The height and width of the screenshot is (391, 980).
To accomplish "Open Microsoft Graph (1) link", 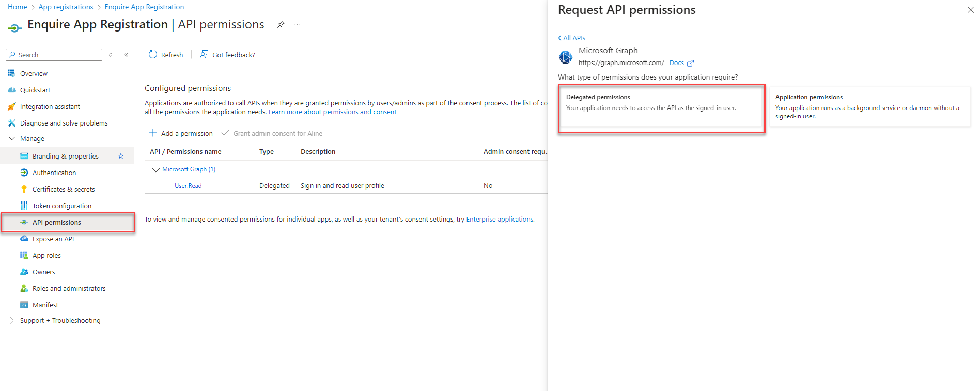I will pyautogui.click(x=189, y=169).
